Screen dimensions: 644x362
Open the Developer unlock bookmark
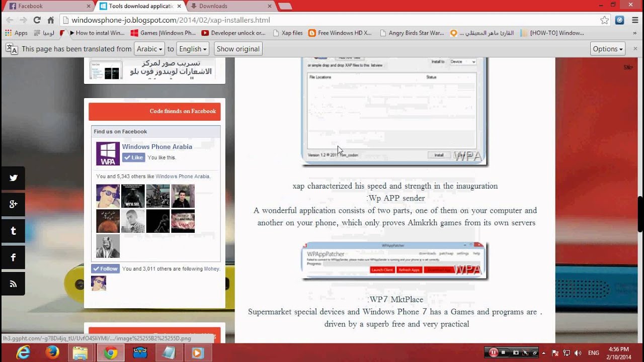[233, 33]
